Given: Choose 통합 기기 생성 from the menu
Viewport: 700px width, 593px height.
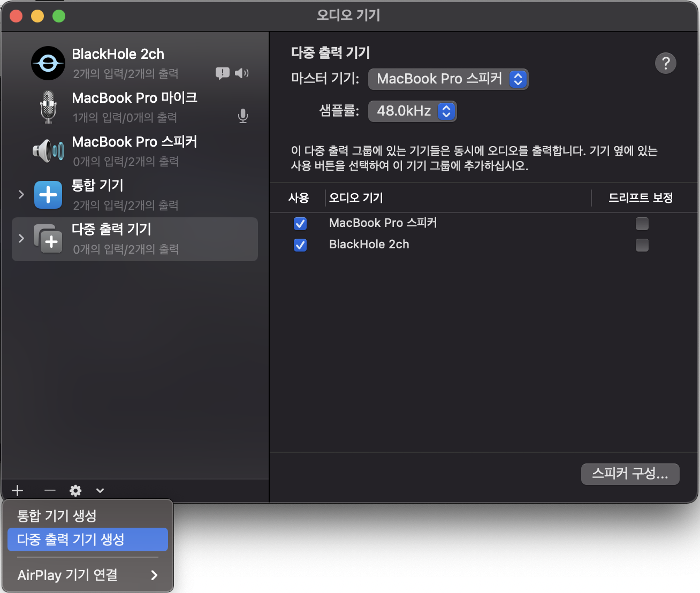Looking at the screenshot, I should tap(88, 516).
